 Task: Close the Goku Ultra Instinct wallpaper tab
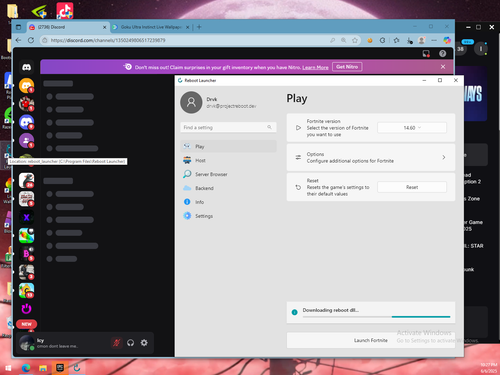pyautogui.click(x=187, y=27)
